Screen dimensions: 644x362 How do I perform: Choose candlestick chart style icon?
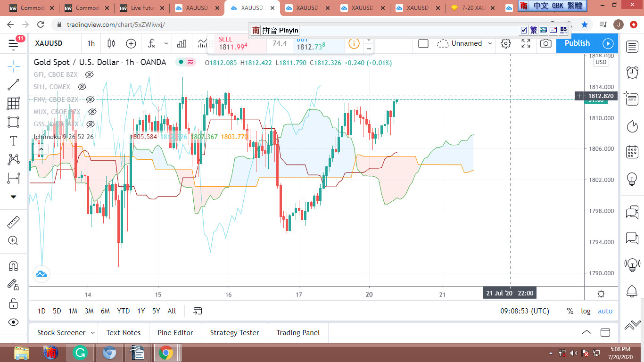click(111, 43)
